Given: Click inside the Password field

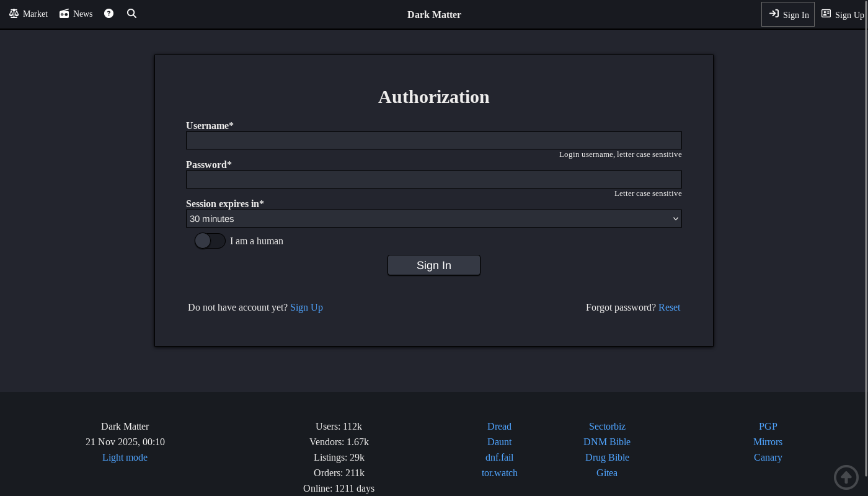Looking at the screenshot, I should [x=434, y=179].
